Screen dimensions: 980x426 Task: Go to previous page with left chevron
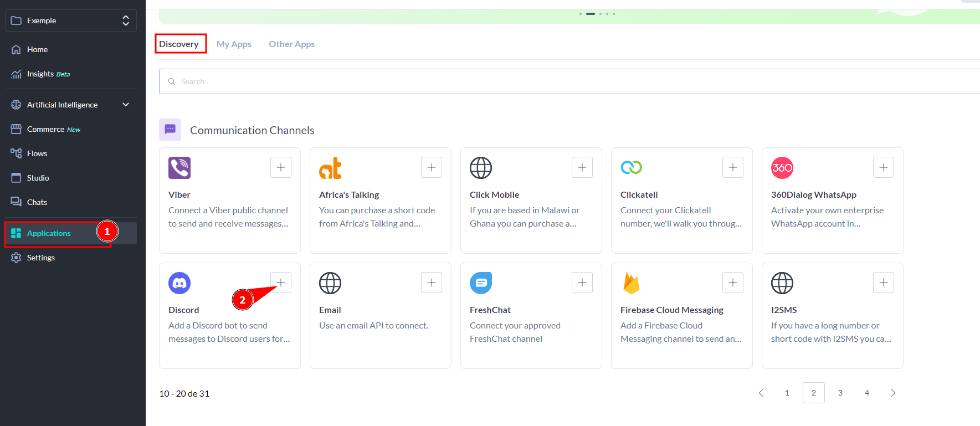click(761, 393)
